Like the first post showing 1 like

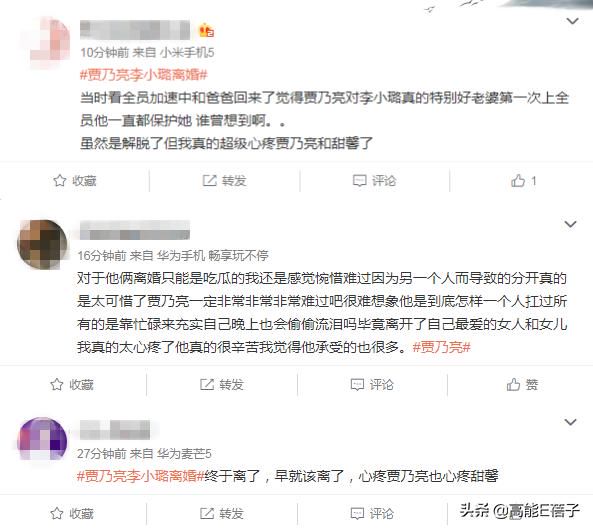tap(523, 181)
